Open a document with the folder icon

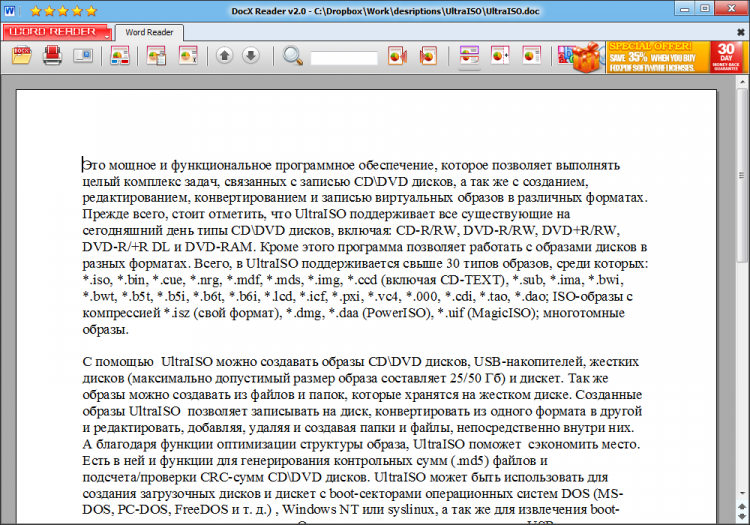click(x=22, y=56)
